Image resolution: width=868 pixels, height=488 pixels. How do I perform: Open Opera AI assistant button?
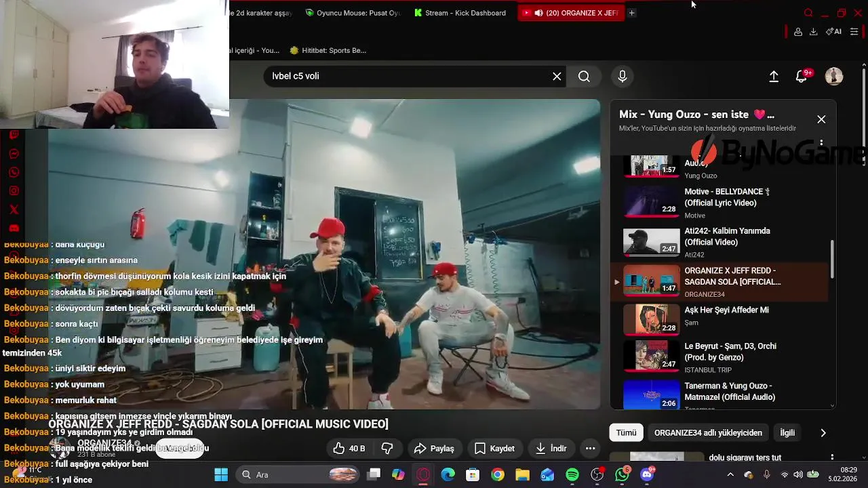[833, 32]
